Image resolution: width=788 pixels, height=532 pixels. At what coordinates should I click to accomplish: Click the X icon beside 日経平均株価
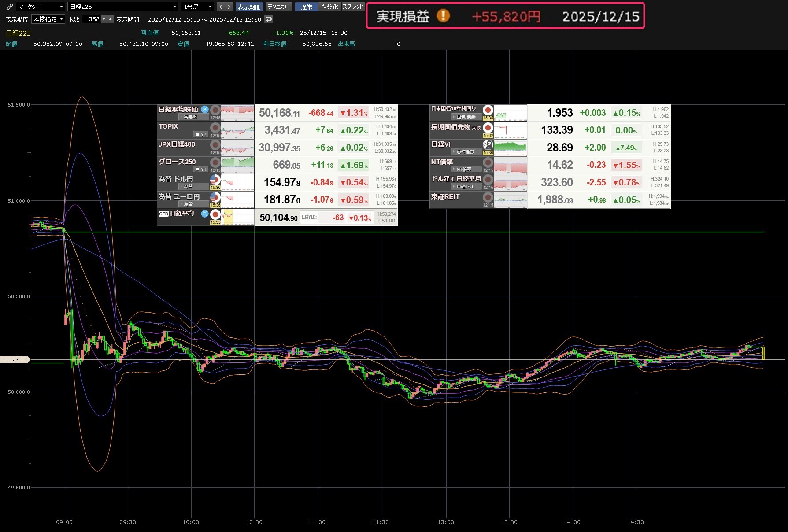pyautogui.click(x=205, y=109)
